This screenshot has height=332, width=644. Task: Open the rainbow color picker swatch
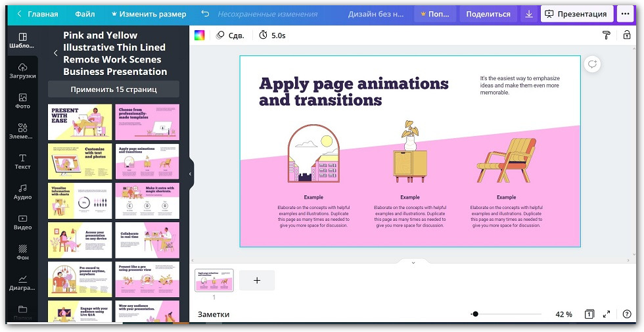point(200,36)
